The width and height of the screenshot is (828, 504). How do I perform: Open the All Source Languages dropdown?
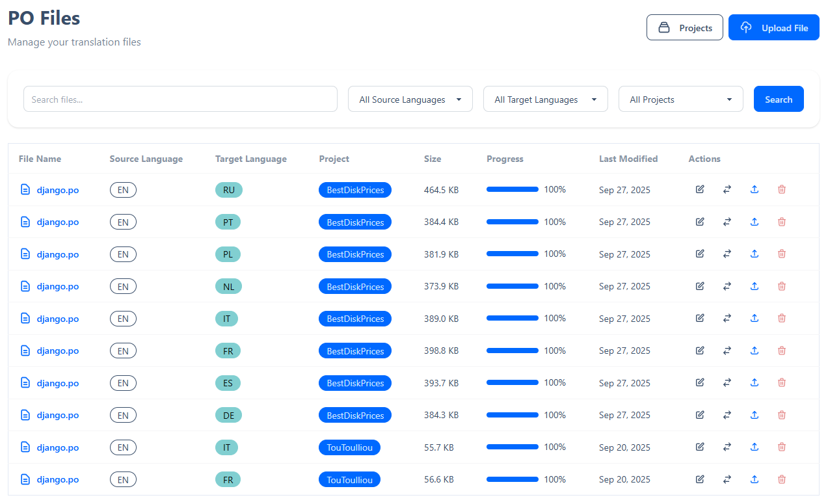(x=410, y=99)
